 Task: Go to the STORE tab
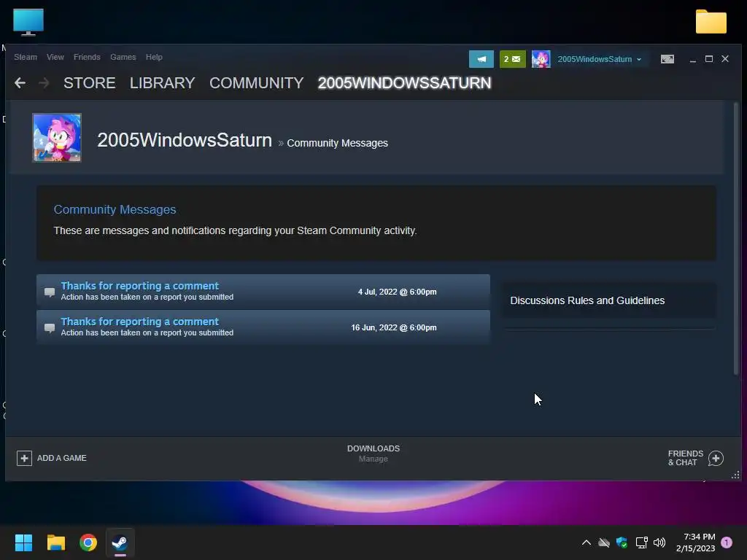click(x=90, y=83)
